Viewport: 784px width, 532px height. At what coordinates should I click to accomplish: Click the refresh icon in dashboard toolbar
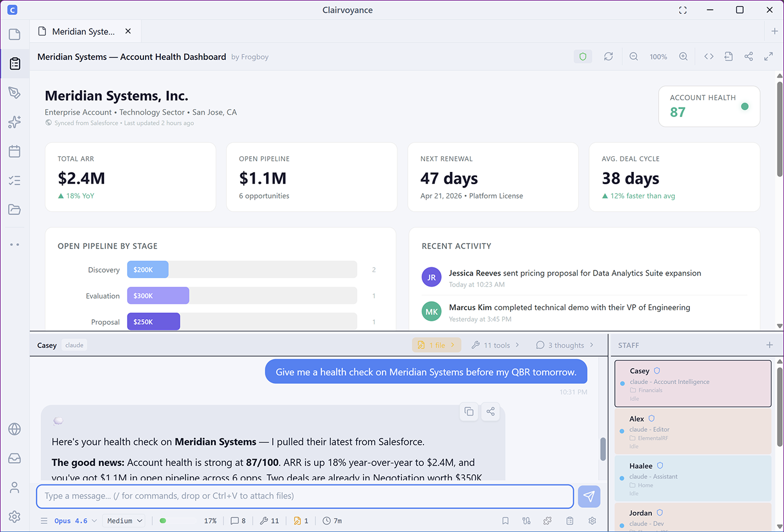tap(608, 57)
